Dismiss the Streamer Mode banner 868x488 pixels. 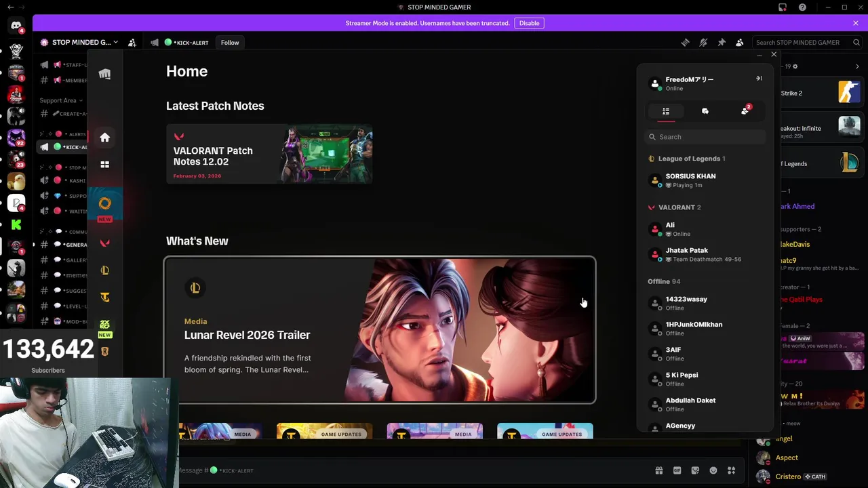[x=855, y=23]
